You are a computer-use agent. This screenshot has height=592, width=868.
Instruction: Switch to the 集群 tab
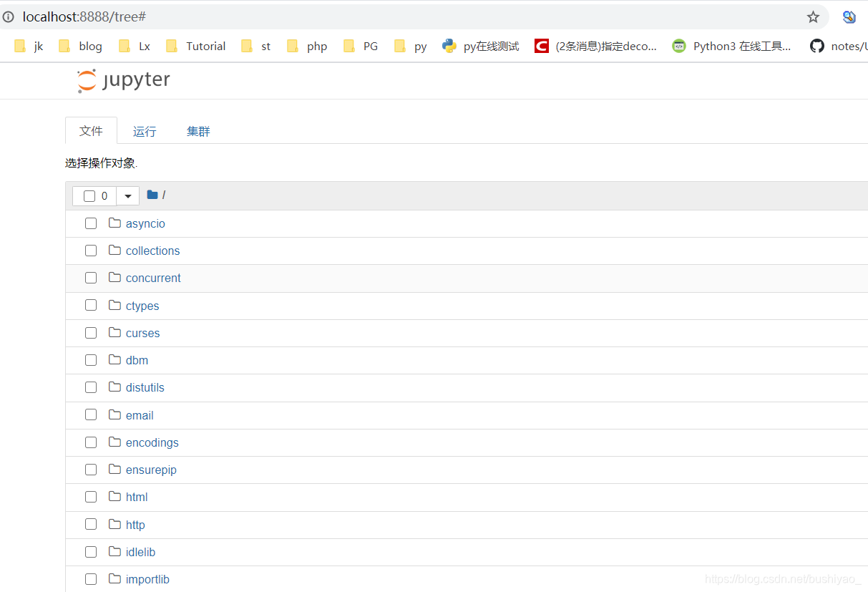tap(198, 131)
